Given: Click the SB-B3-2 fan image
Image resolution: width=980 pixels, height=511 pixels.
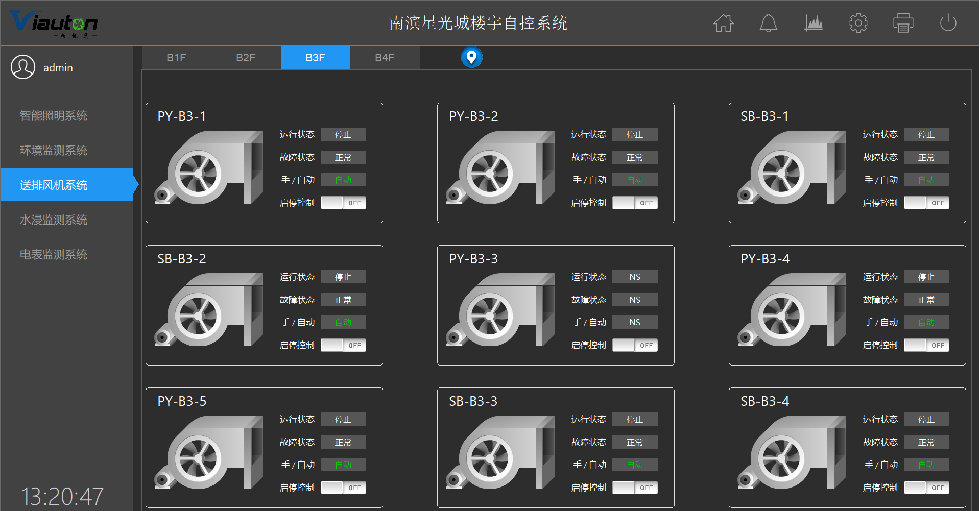Looking at the screenshot, I should pyautogui.click(x=208, y=310).
